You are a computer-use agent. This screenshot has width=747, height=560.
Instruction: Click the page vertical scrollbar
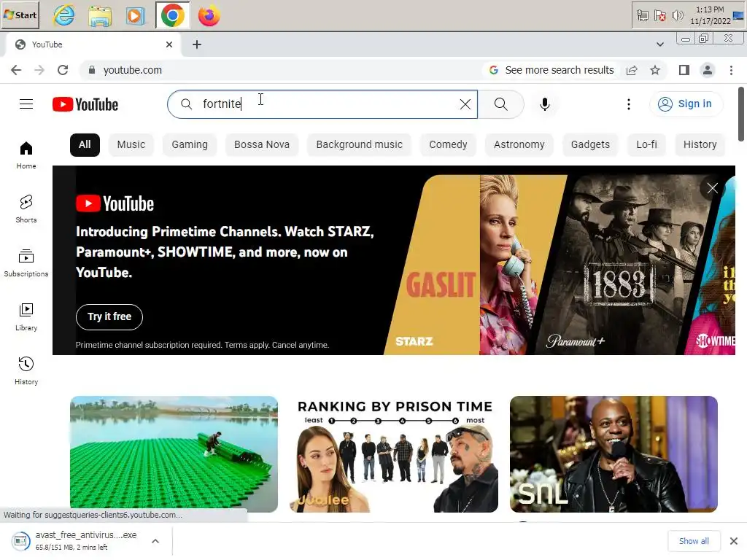tap(741, 114)
